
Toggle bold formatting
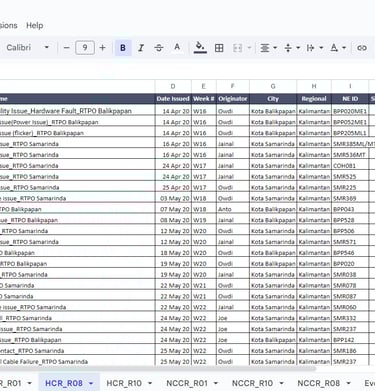click(x=123, y=48)
